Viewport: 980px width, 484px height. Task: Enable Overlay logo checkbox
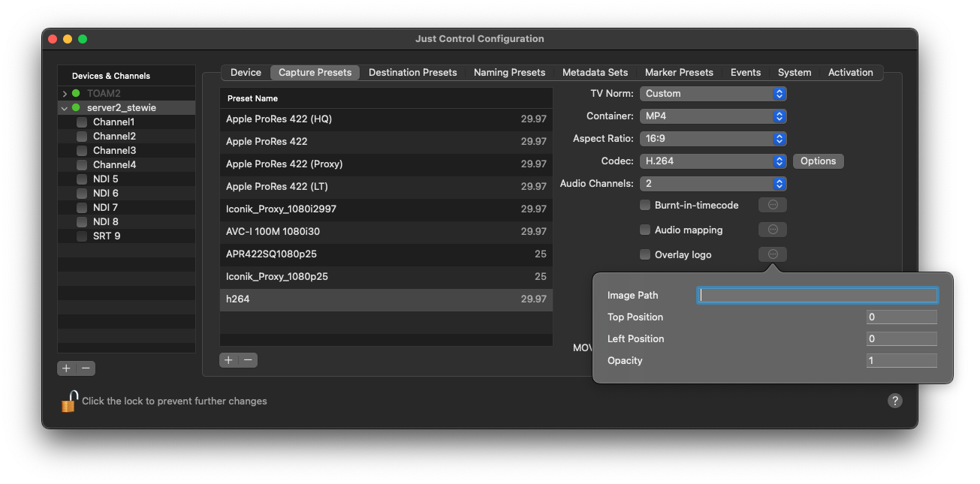[645, 254]
